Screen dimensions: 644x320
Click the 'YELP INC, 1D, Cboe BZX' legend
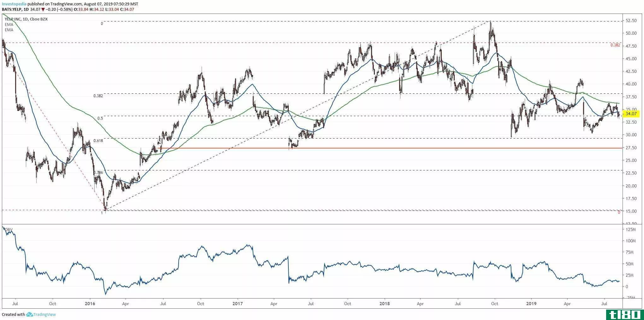coord(26,19)
